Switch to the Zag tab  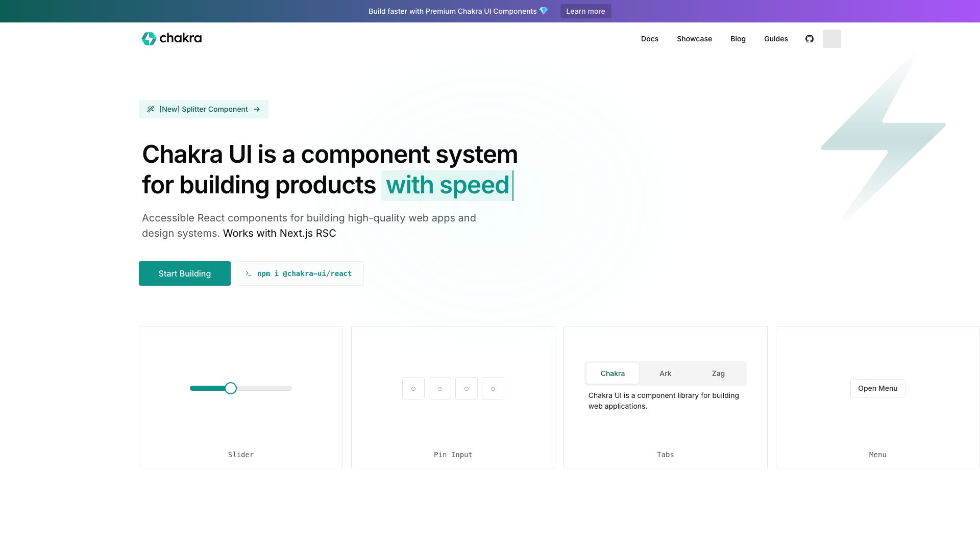coord(718,373)
